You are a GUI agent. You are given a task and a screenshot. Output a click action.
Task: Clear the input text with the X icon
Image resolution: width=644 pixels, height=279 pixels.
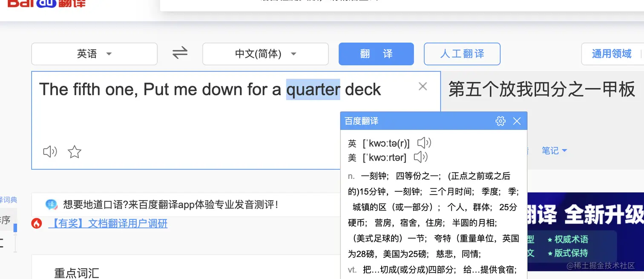pyautogui.click(x=423, y=86)
